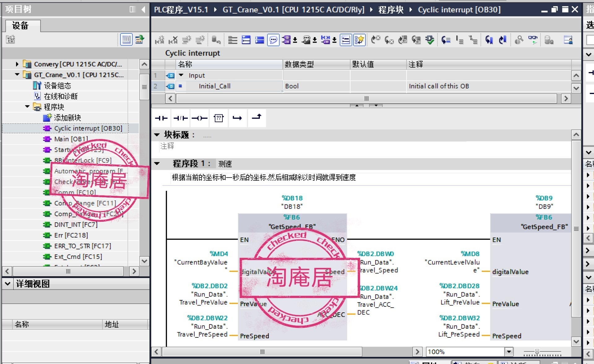Toggle the favorites display in editor
The width and height of the screenshot is (594, 364).
[x=359, y=40]
